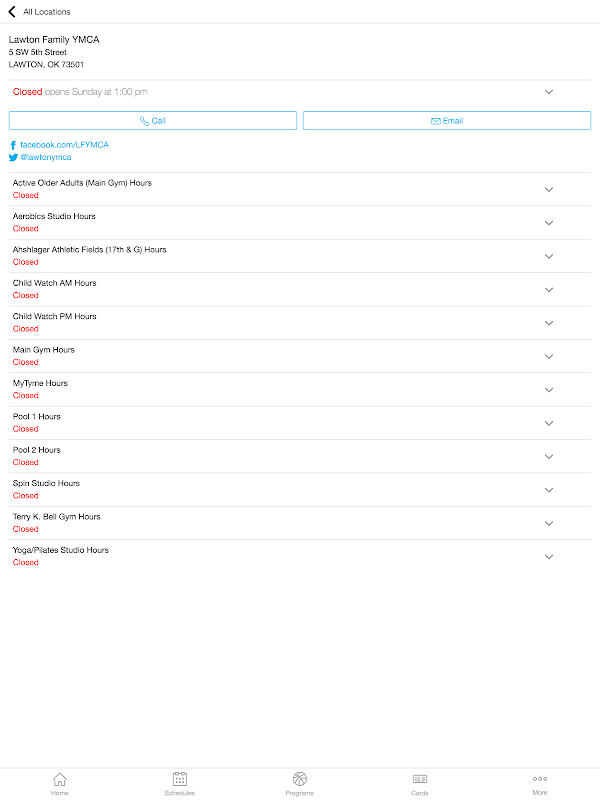Click the Pool 1 Hours label
Screen dimensions: 600x800
pos(37,416)
